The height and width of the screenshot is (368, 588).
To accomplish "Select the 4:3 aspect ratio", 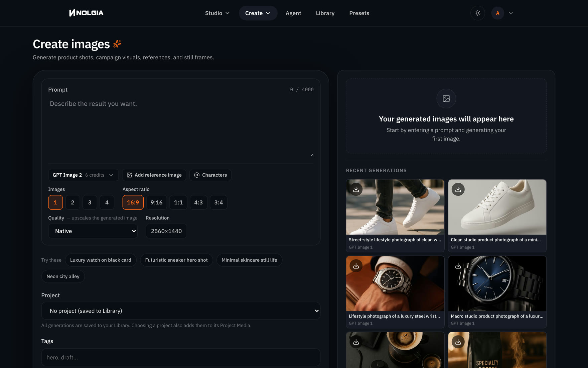I will pyautogui.click(x=198, y=202).
